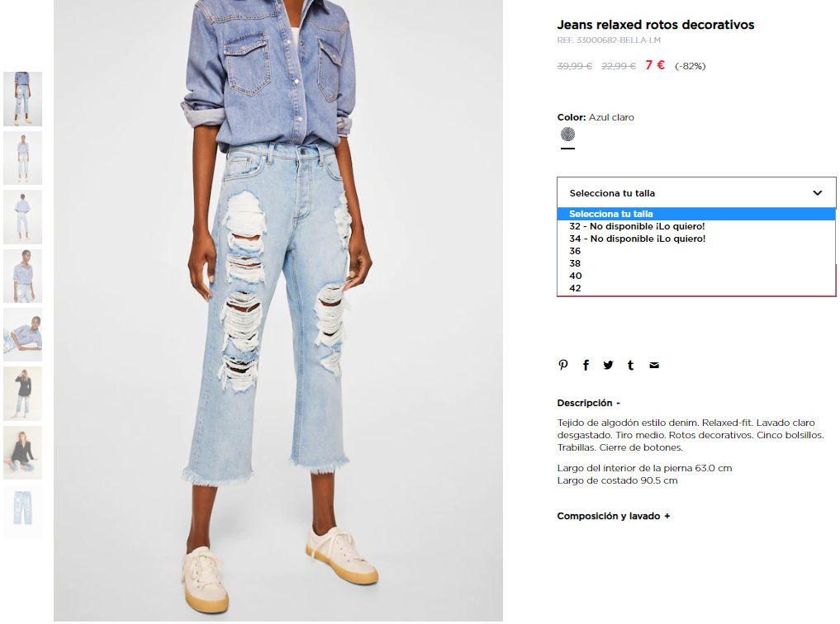Share product on Pinterest icon
The height and width of the screenshot is (624, 840).
click(x=563, y=365)
